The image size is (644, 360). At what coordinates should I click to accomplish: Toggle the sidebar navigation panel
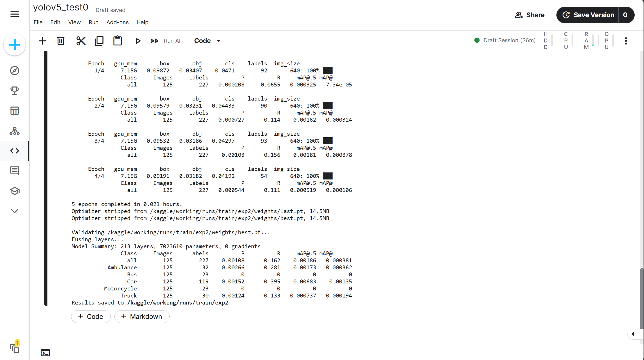coord(15,13)
